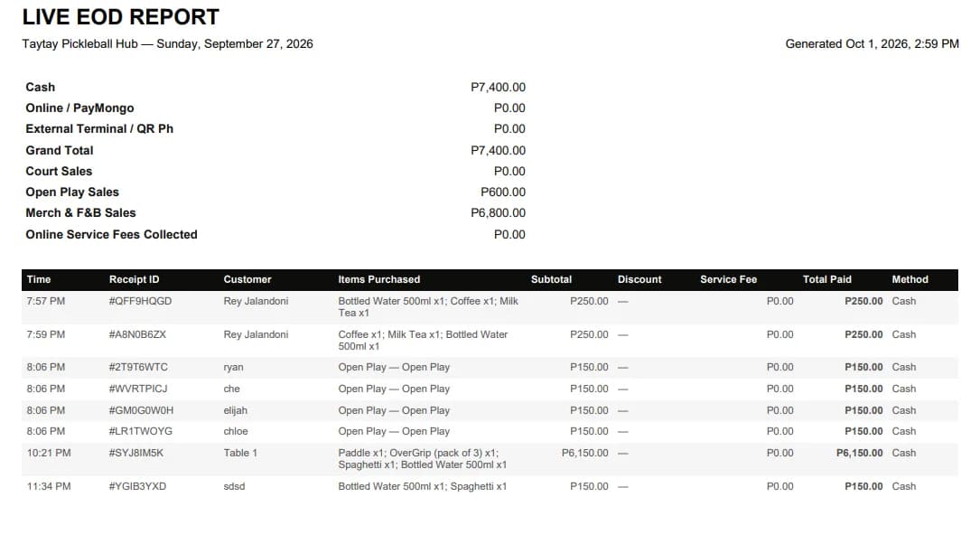The width and height of the screenshot is (980, 544).
Task: Click the Items Purchased column header
Action: [378, 279]
